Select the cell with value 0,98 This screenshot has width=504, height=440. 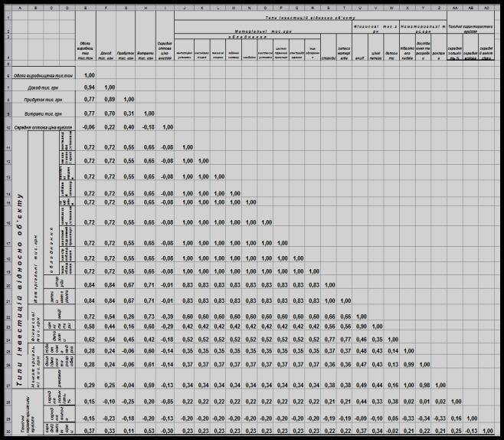[423, 379]
